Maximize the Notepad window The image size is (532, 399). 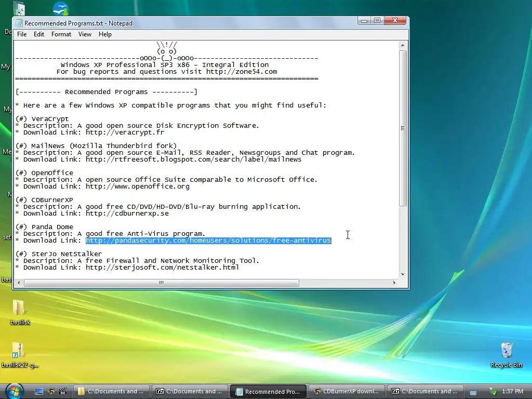coord(377,21)
